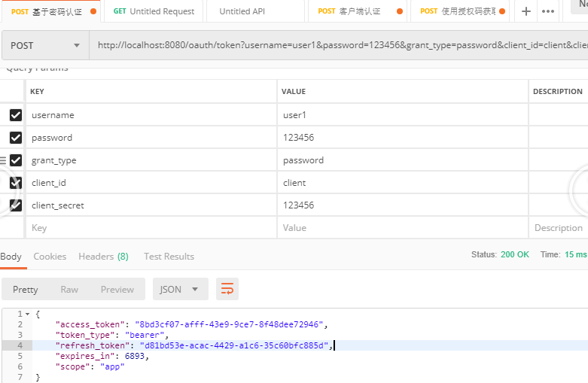Switch to GET Untitled Request tab
This screenshot has height=383, width=588.
(x=154, y=11)
